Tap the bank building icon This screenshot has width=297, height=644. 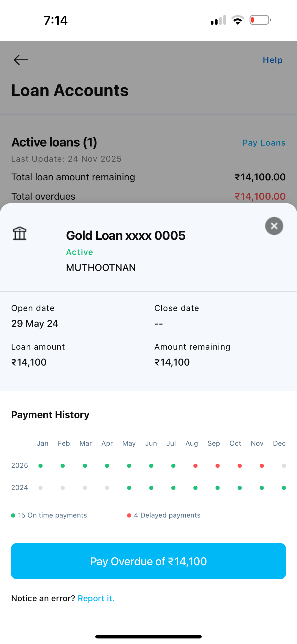20,233
